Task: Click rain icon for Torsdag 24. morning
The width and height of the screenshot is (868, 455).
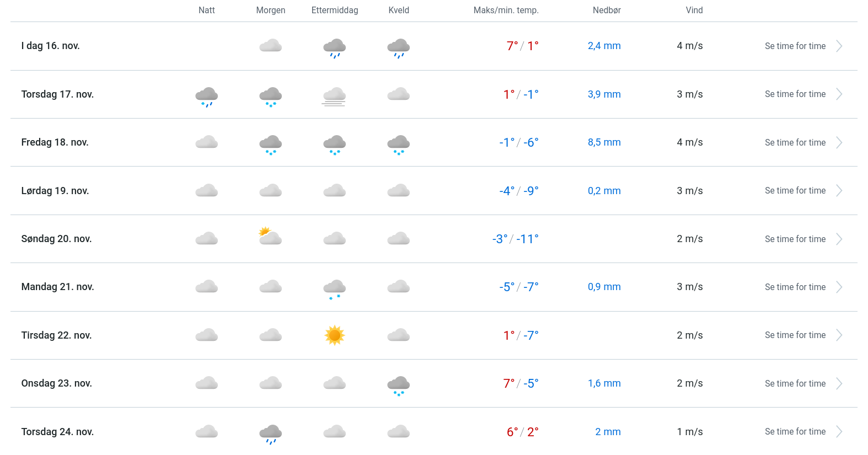Action: pyautogui.click(x=270, y=433)
